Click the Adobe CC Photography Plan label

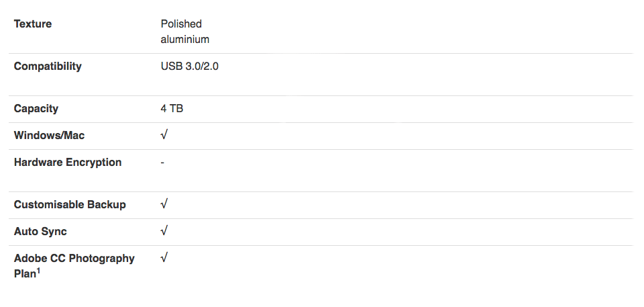tap(74, 266)
